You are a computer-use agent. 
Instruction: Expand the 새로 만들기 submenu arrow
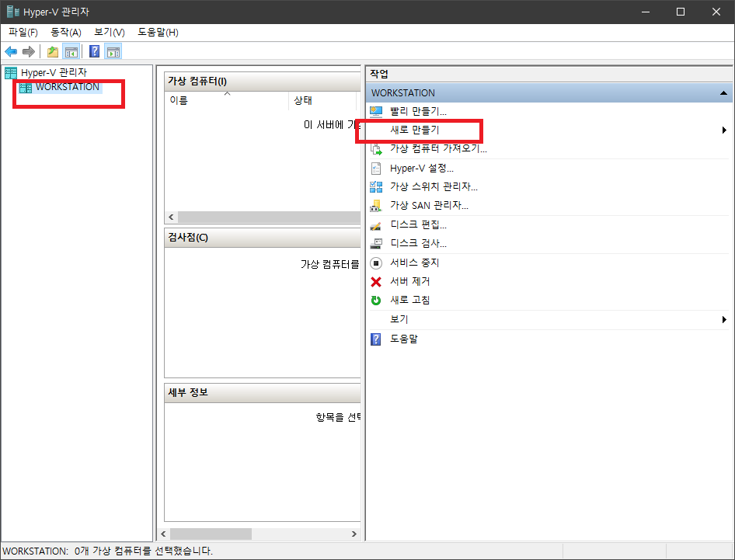pyautogui.click(x=724, y=130)
